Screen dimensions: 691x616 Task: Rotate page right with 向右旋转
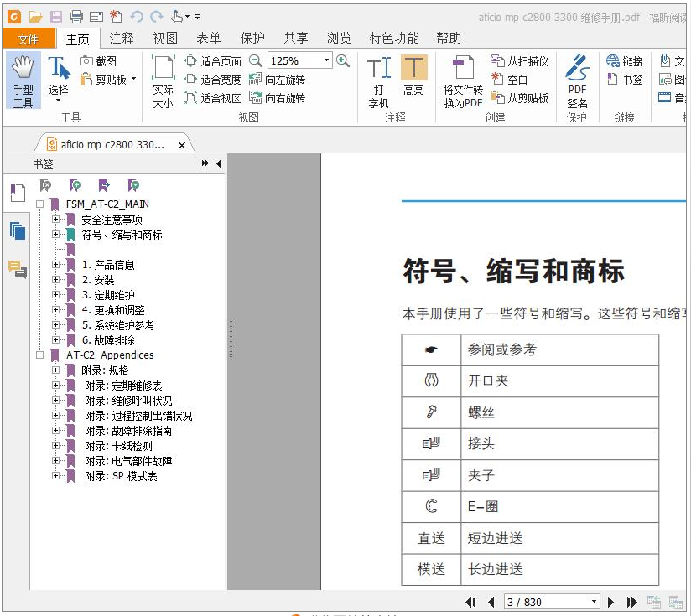[277, 98]
